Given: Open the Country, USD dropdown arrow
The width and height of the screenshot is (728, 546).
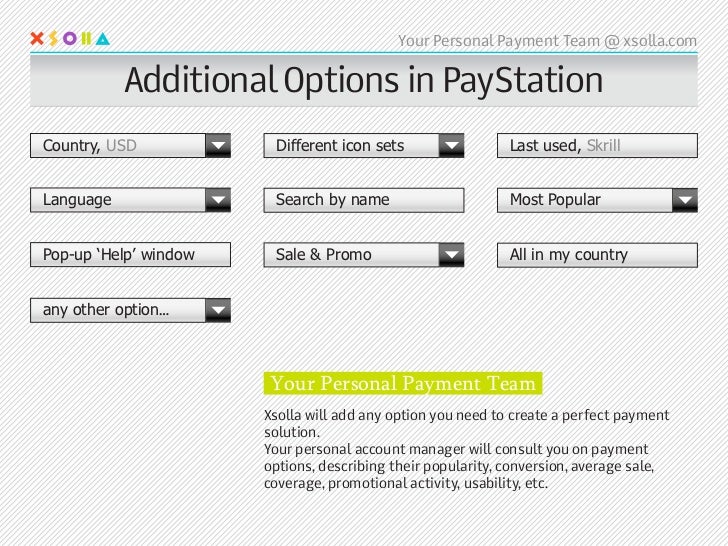Looking at the screenshot, I should pos(218,146).
